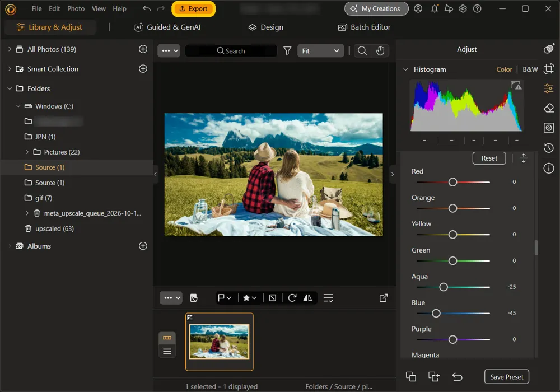The width and height of the screenshot is (560, 392).
Task: Switch to Guided & GenAI tab
Action: 167,27
